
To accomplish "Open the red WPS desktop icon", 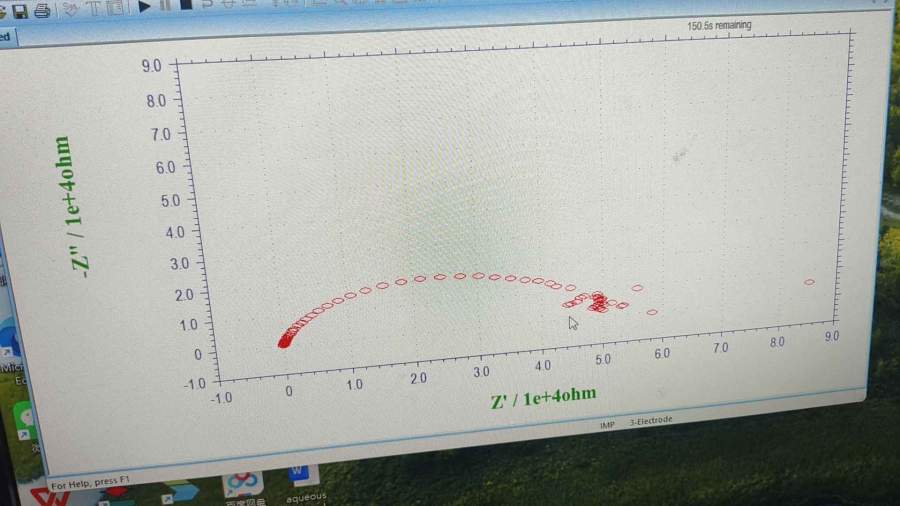I will click(x=51, y=496).
